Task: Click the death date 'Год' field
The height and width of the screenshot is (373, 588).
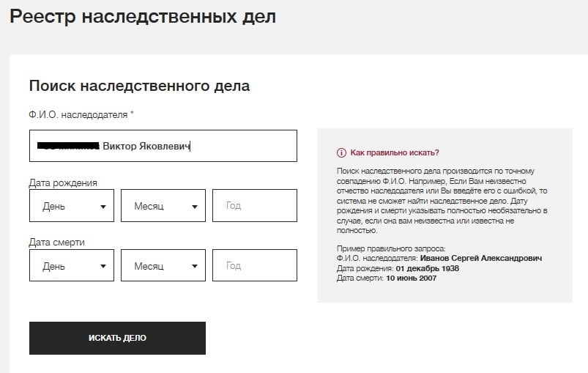Action: (x=255, y=265)
